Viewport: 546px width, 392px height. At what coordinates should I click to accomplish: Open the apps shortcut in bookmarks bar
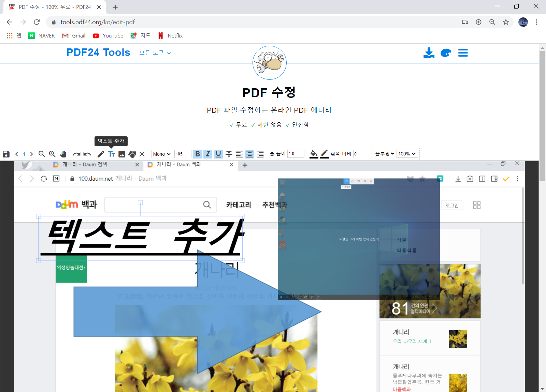pos(14,36)
